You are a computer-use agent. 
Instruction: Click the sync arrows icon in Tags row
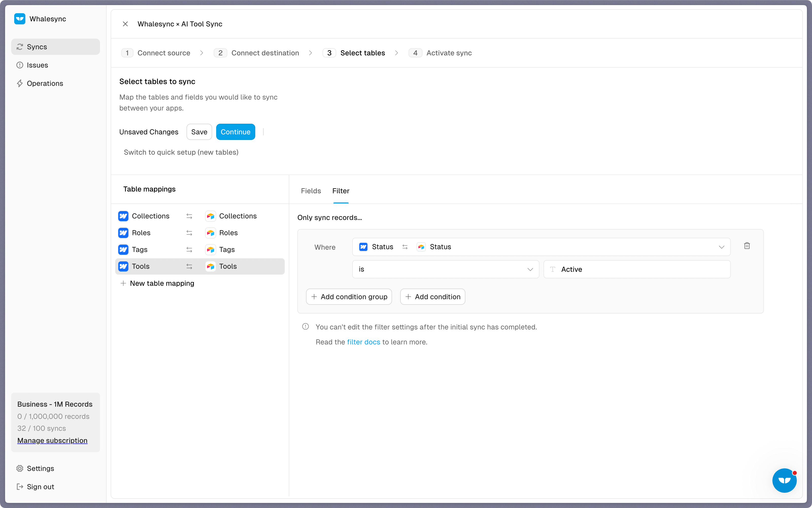(x=189, y=250)
